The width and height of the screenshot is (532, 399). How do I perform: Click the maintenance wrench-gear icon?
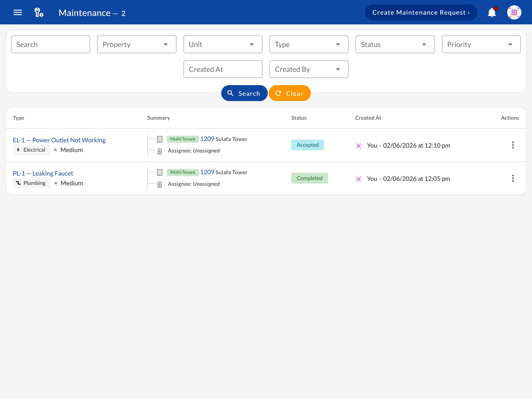click(x=39, y=12)
